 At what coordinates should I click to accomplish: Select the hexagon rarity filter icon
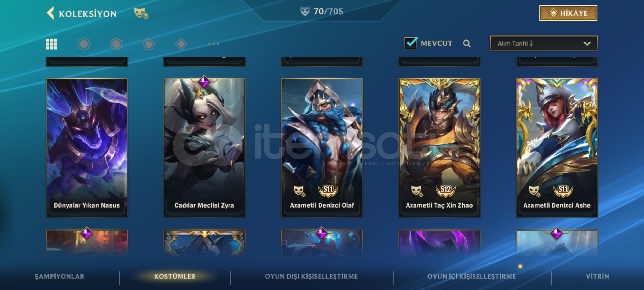pyautogui.click(x=116, y=44)
